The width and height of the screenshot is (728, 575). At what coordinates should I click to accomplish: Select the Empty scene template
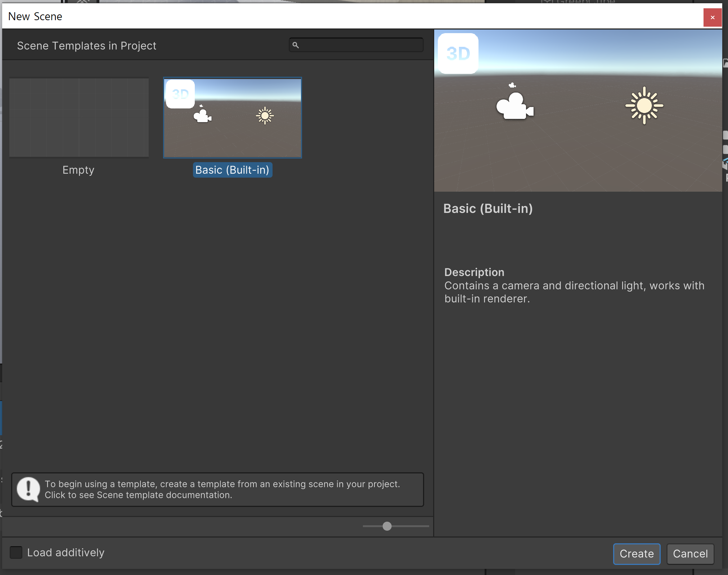tap(79, 118)
